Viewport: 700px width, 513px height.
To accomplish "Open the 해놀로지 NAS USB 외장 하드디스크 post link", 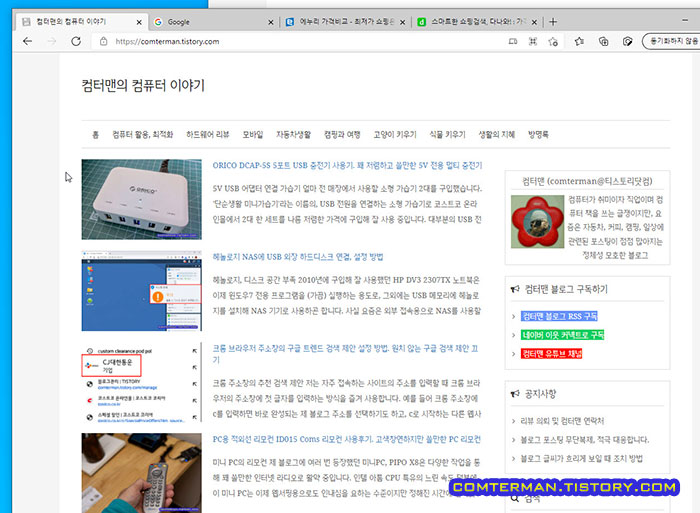I will pyautogui.click(x=298, y=257).
